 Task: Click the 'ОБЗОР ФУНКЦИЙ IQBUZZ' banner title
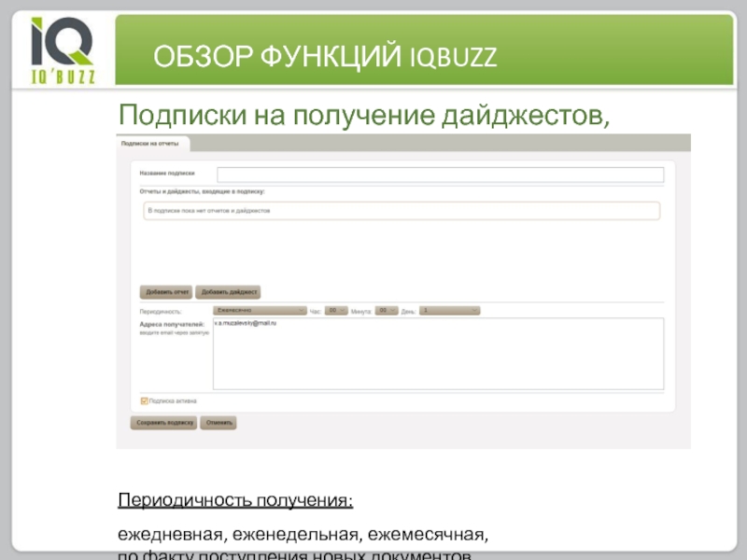(x=325, y=57)
